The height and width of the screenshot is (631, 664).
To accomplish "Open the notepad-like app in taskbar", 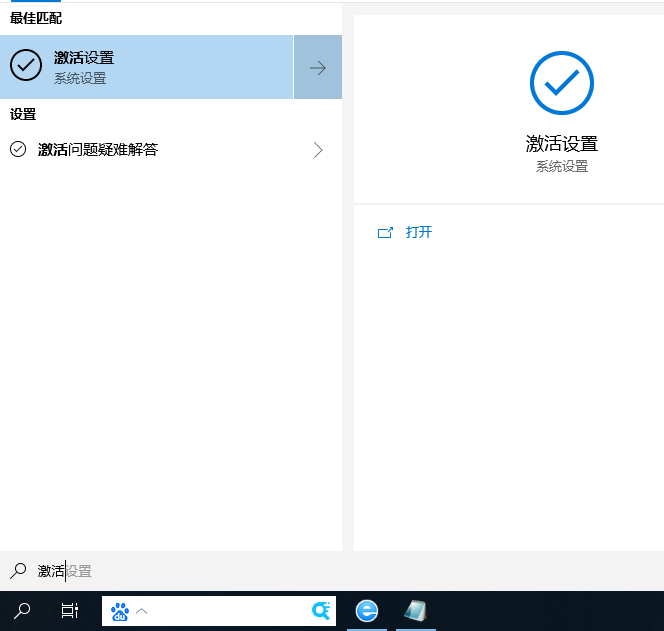I will tap(415, 610).
